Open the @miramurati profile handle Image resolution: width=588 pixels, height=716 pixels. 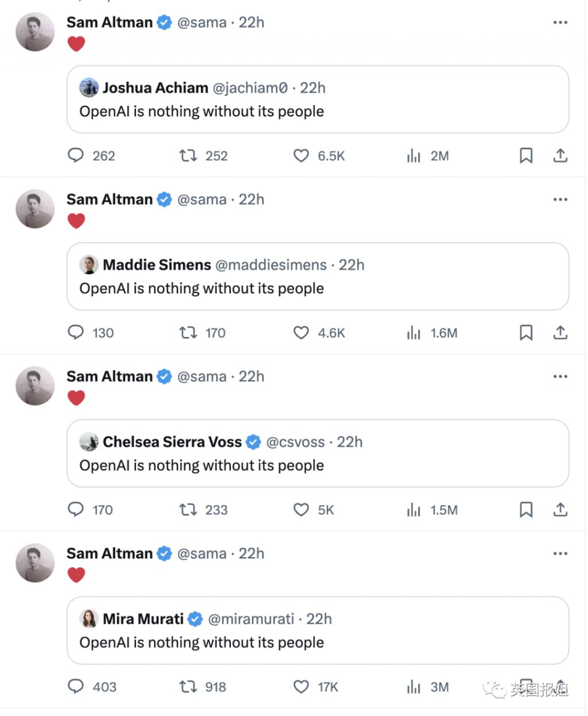(251, 619)
